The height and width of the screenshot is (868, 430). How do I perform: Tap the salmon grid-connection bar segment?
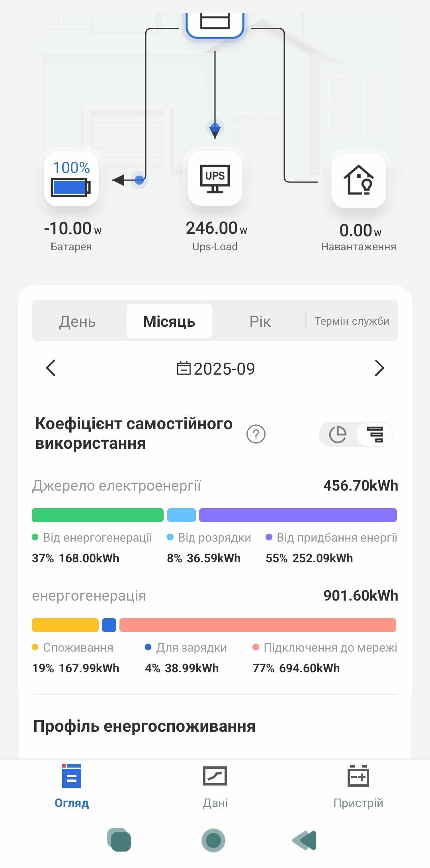tap(258, 625)
